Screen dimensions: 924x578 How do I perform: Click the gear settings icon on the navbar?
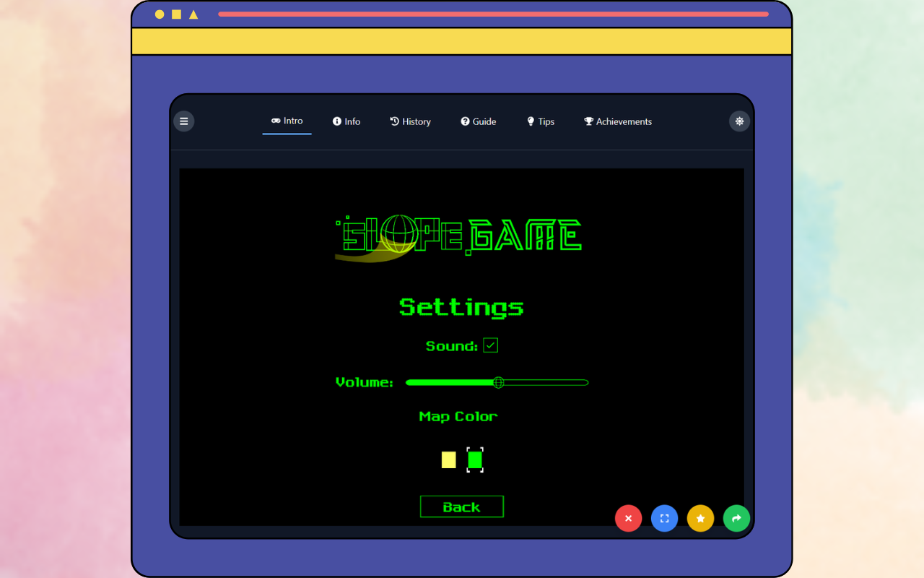click(739, 121)
